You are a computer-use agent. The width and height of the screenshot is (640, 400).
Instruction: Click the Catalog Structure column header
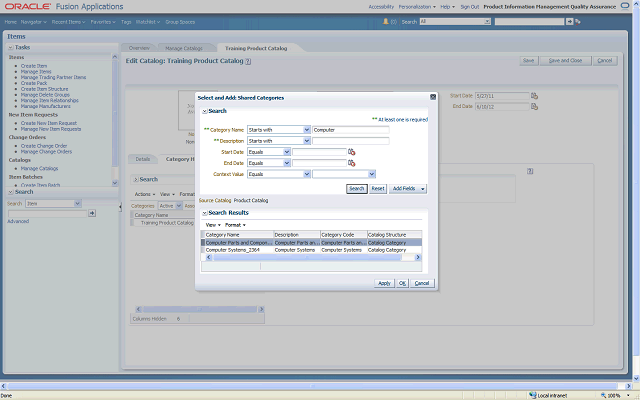click(394, 235)
